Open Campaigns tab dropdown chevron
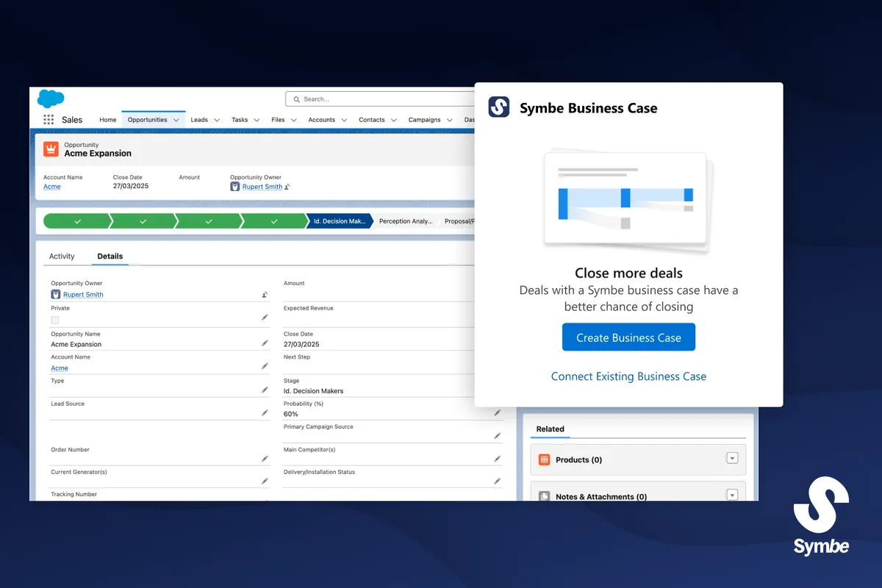The width and height of the screenshot is (882, 588). click(450, 120)
